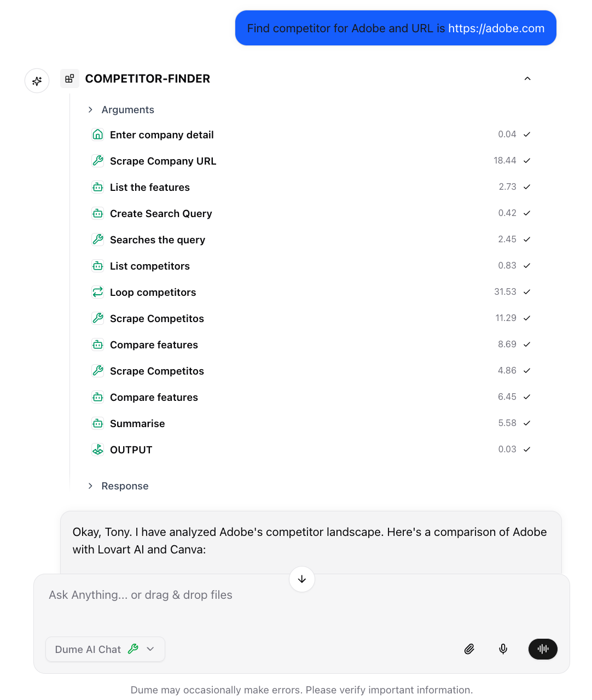Click the paperclip attachment icon
The image size is (592, 700).
click(469, 649)
